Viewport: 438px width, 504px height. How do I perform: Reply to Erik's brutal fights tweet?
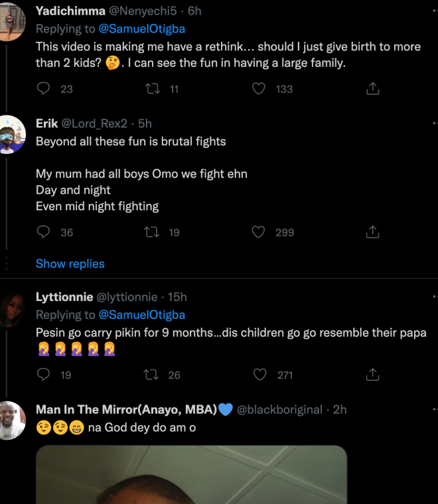(44, 232)
